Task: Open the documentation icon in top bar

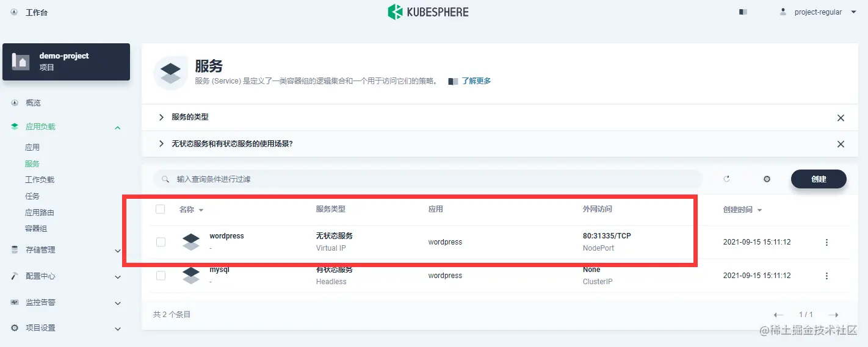Action: [x=743, y=12]
